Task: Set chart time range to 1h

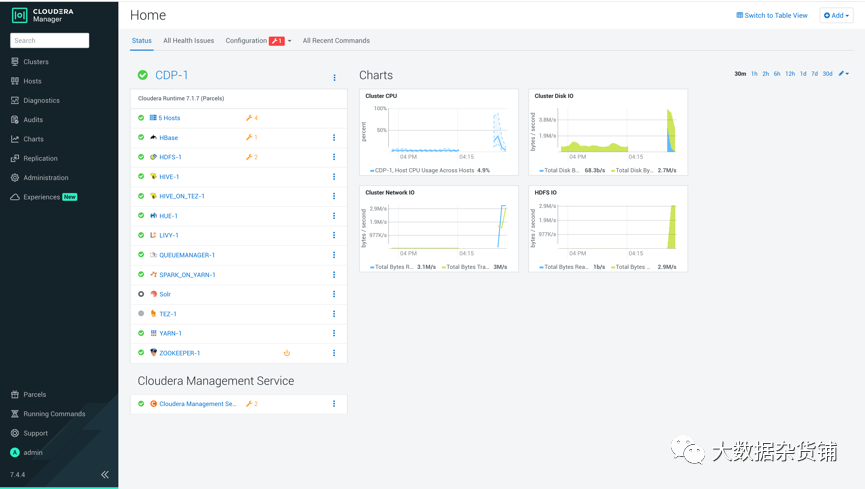Action: [x=754, y=73]
